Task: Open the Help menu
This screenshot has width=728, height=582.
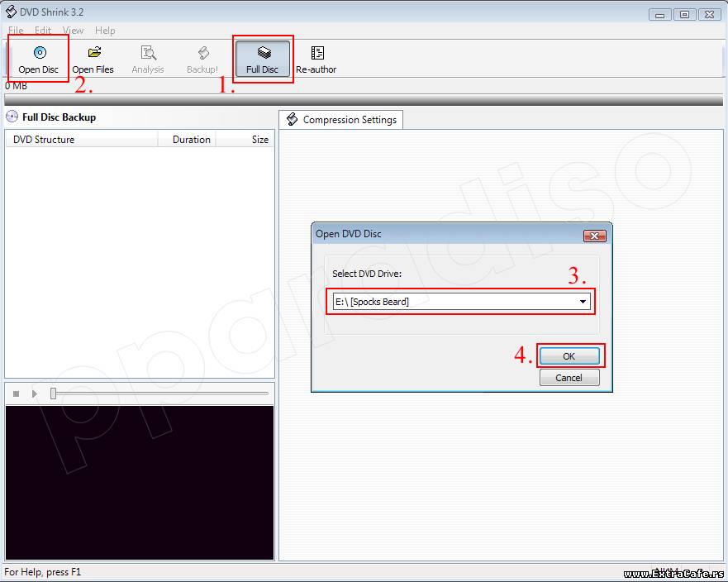Action: click(x=105, y=31)
